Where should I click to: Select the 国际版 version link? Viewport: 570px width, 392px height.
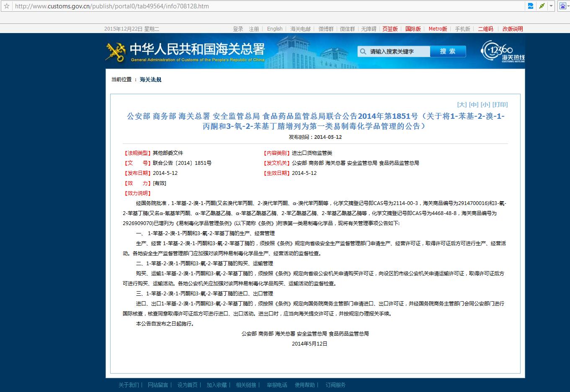coord(413,29)
